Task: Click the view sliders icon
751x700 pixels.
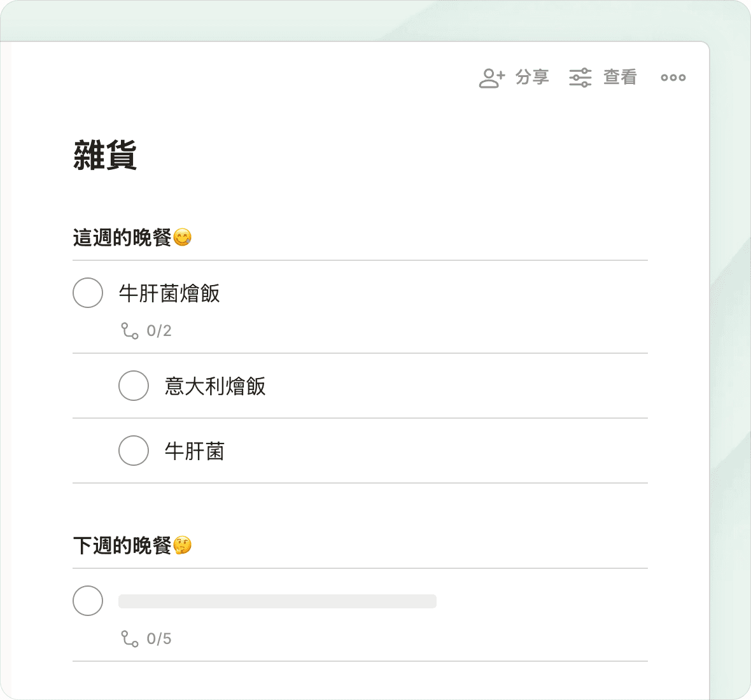Action: (x=580, y=78)
